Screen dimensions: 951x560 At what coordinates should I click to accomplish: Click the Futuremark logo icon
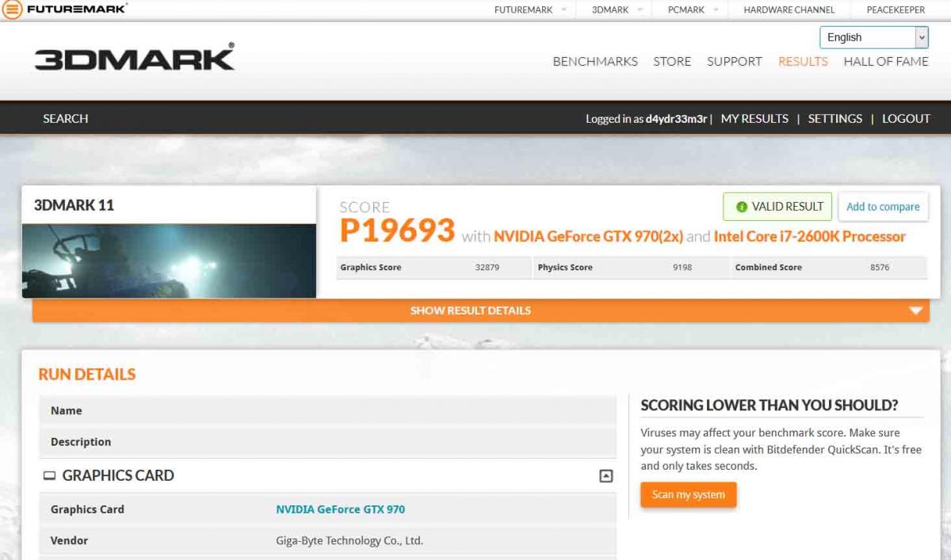[x=12, y=10]
